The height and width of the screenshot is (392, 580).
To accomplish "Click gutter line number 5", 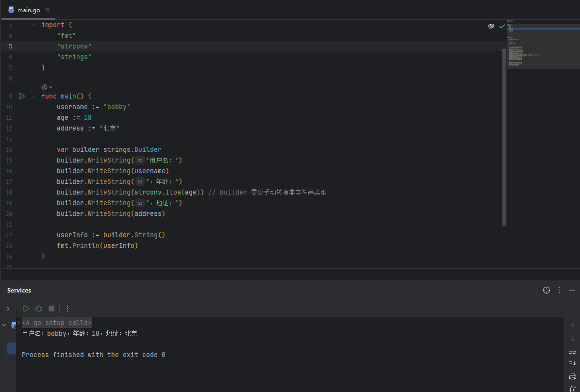I will click(10, 46).
